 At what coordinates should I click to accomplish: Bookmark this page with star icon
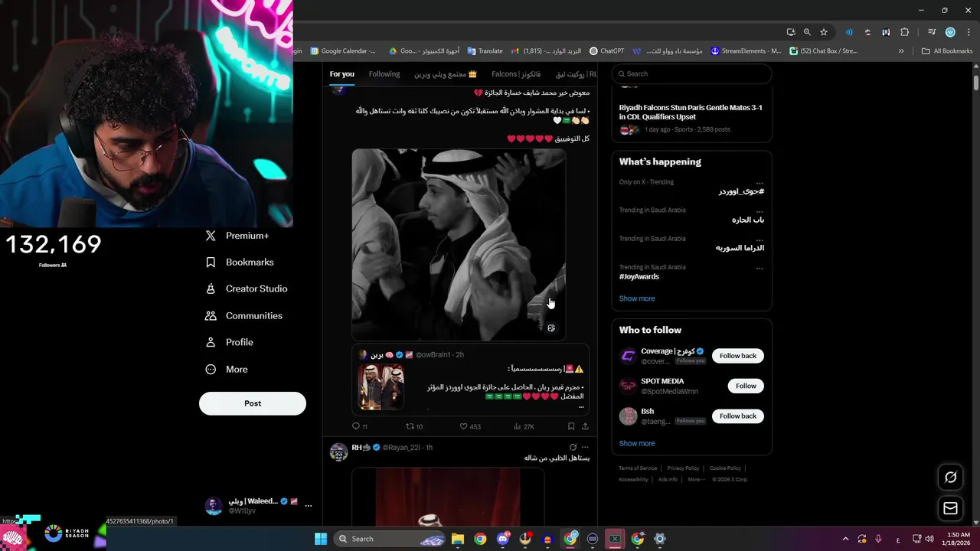(x=824, y=32)
